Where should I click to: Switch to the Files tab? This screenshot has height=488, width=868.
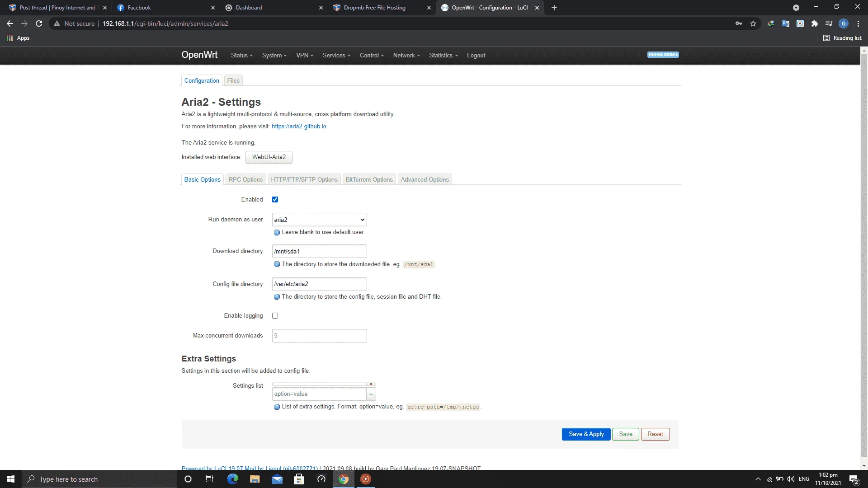tap(233, 80)
